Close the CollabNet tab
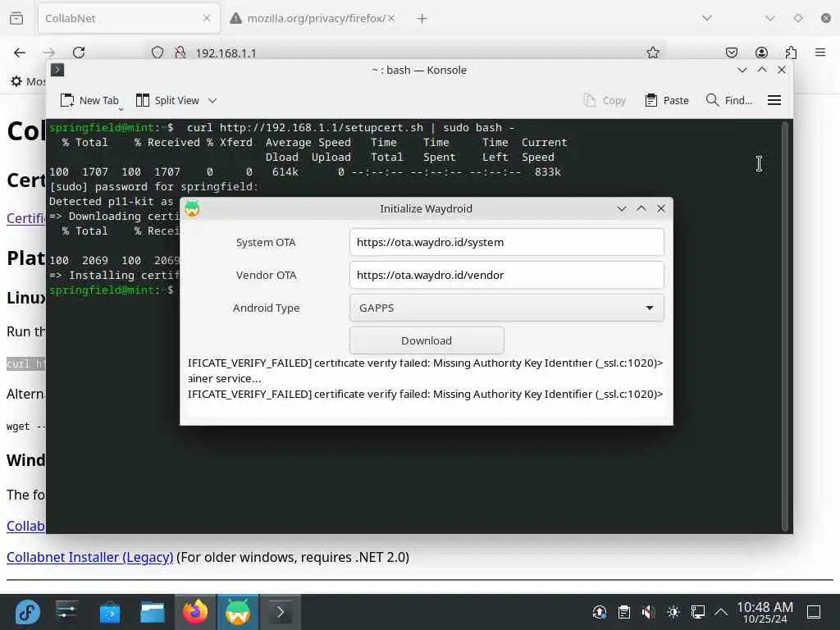840x630 pixels. (x=207, y=18)
